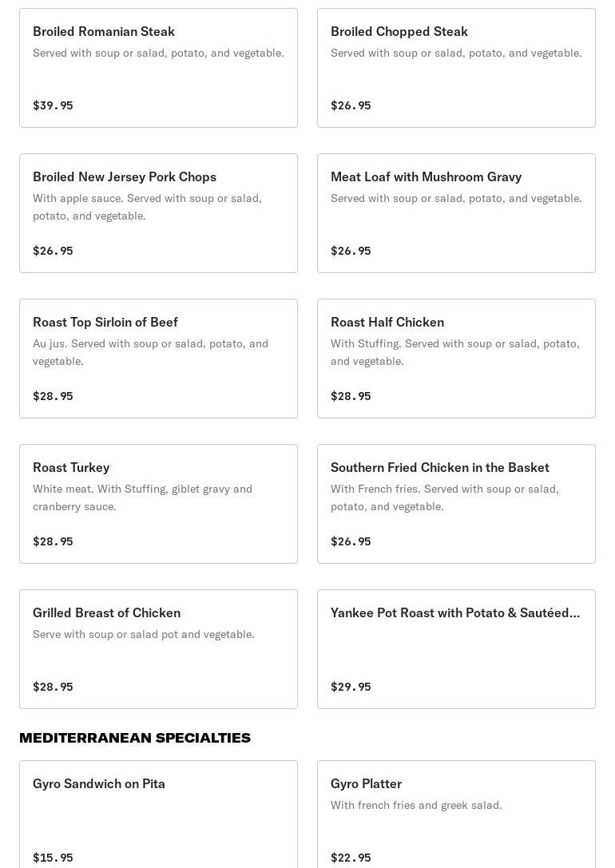Click the $39.95 Romanian Steak price
Image resolution: width=615 pixels, height=868 pixels.
(x=53, y=105)
